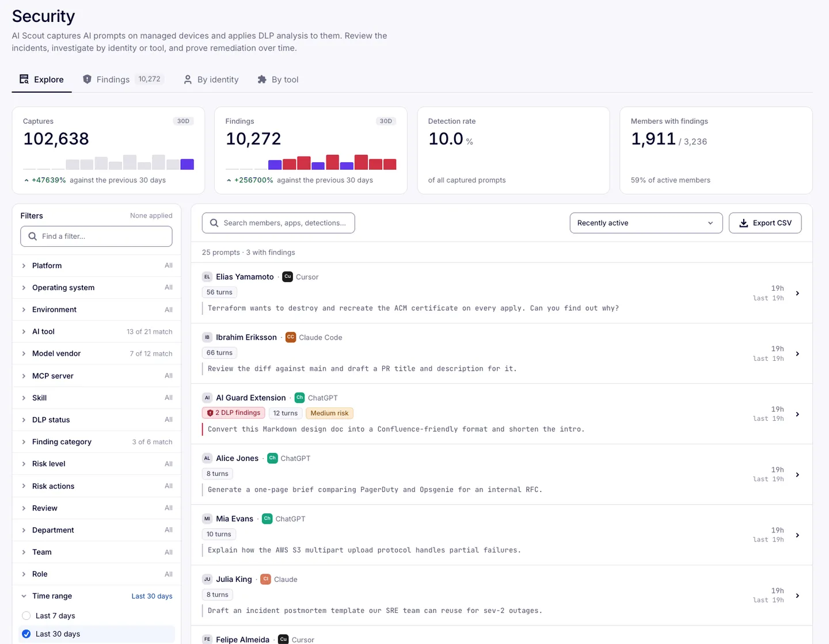
Task: Expand the Risk actions filter
Action: 97,486
